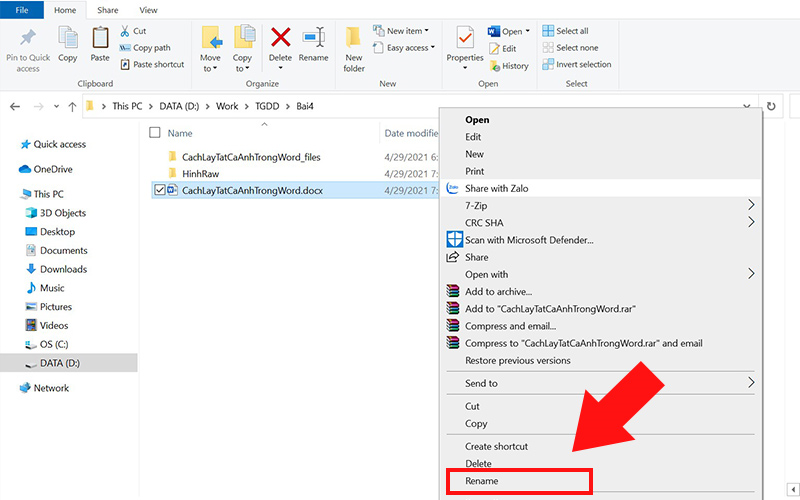Click Edit in the ribbon
The image size is (800, 500).
pos(503,48)
